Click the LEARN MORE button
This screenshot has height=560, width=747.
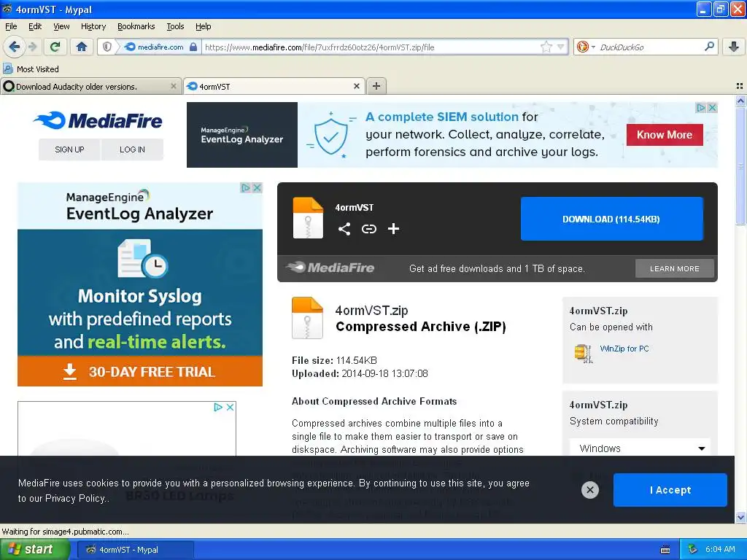coord(675,268)
